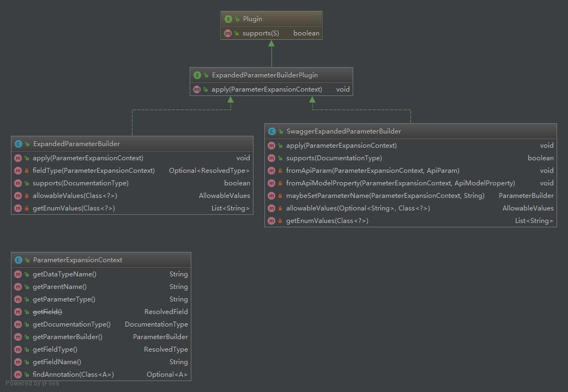This screenshot has width=568, height=392.
Task: Click the ExpandedParameterBuilderPlugin interface icon
Action: (x=197, y=75)
